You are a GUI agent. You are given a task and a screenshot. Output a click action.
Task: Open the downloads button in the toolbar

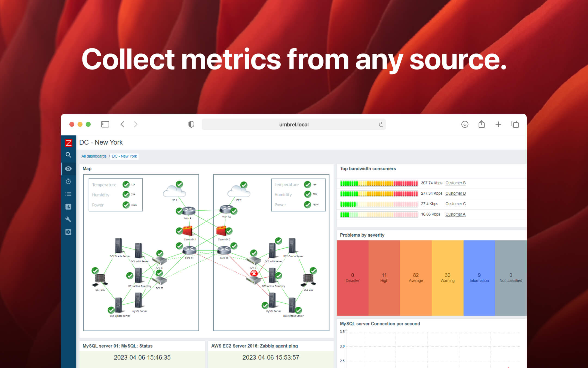[465, 124]
